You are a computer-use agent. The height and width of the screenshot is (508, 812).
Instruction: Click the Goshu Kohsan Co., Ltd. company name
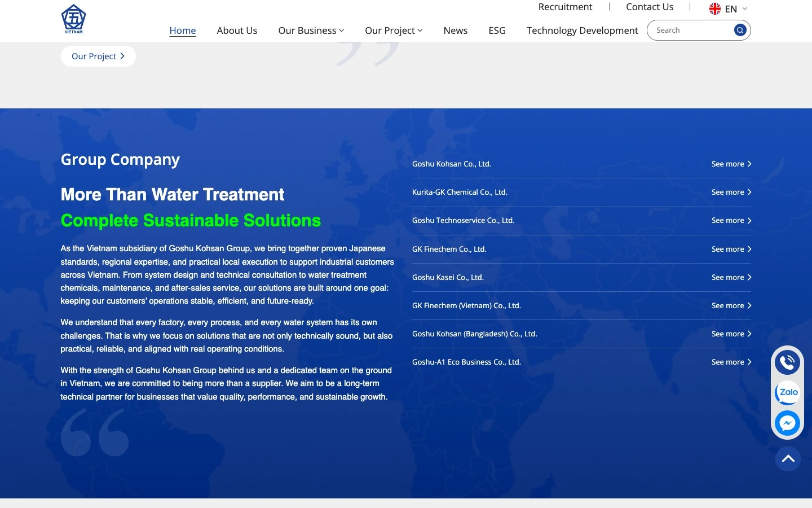point(452,164)
